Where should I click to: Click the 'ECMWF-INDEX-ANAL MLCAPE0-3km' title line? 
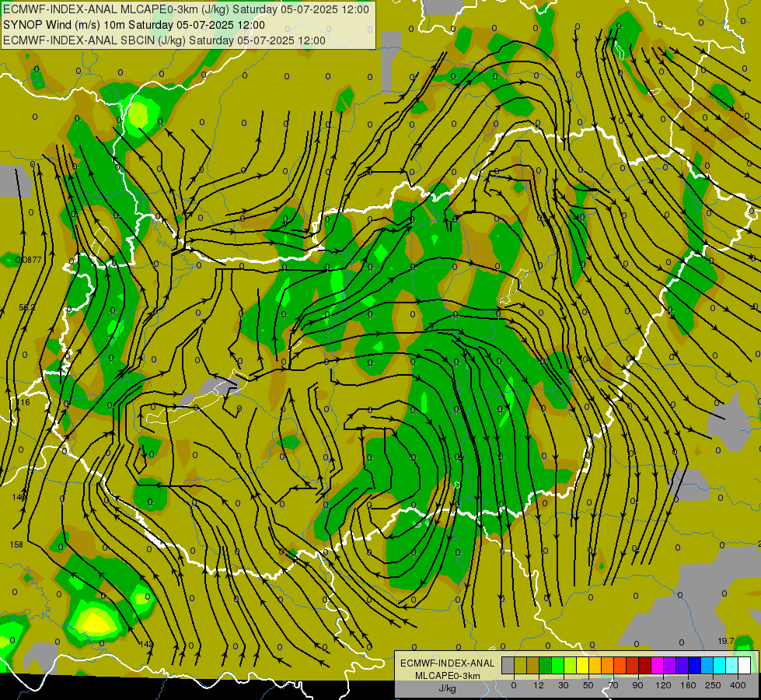[x=186, y=9]
